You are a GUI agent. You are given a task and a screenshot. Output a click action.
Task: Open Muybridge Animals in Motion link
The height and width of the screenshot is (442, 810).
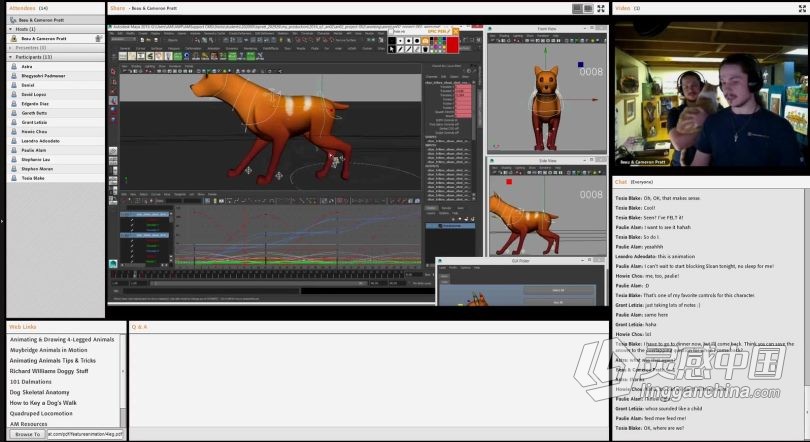pos(49,350)
